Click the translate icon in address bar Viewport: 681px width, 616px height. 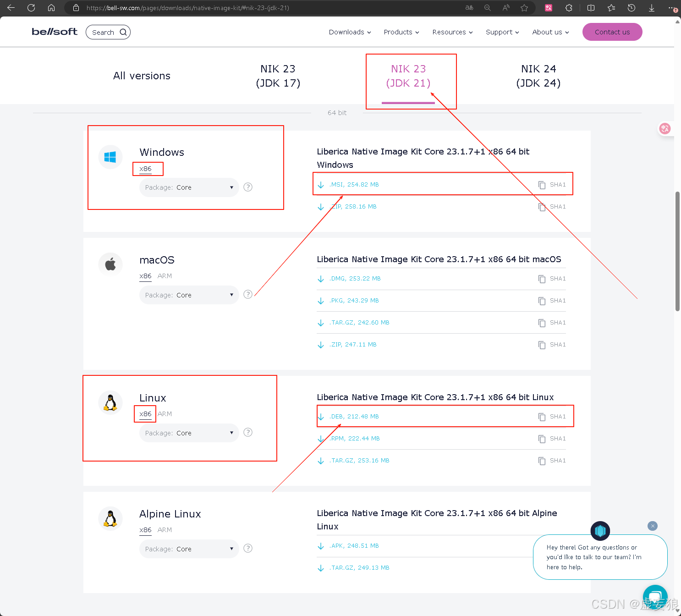(x=469, y=8)
